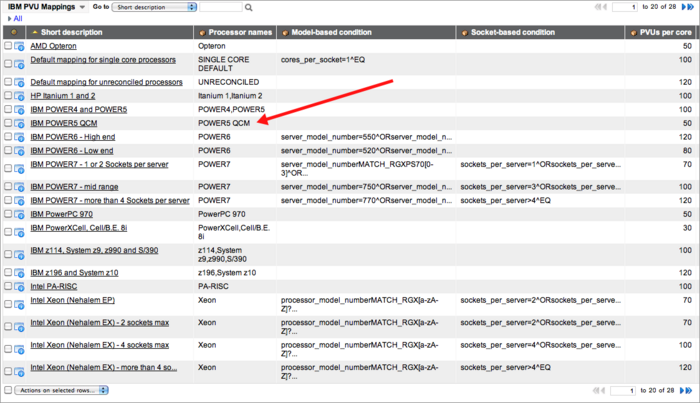700x403 pixels.
Task: Sort by Model-based condition column header
Action: (x=331, y=32)
